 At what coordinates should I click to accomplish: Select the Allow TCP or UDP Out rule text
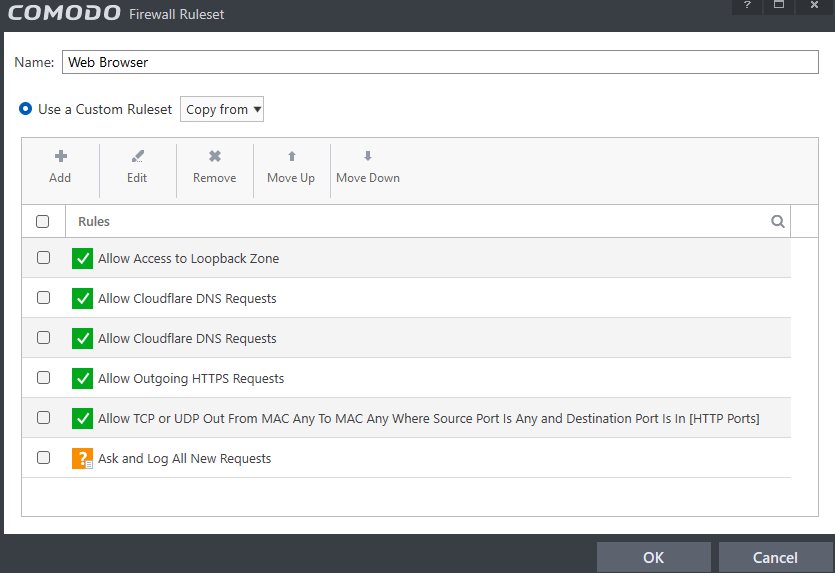coord(429,419)
